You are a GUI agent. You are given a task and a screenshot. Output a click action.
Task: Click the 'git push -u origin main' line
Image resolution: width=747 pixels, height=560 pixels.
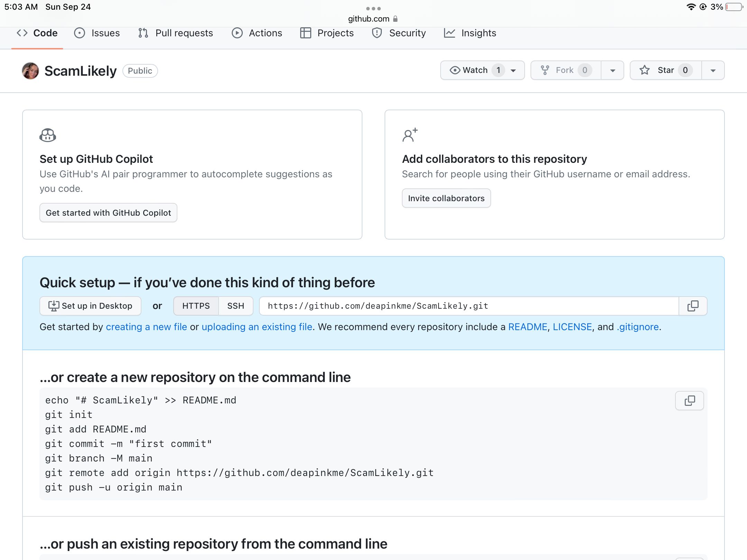(114, 487)
